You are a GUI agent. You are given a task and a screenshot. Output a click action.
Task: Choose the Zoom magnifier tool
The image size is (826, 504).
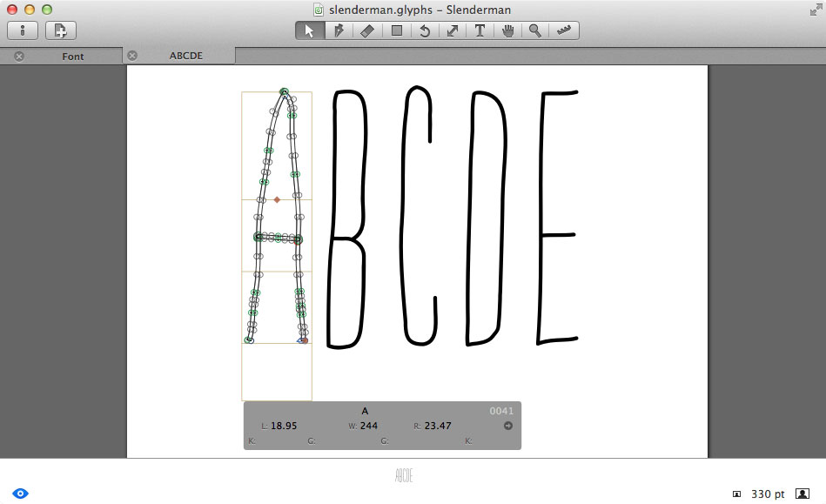[x=535, y=30]
